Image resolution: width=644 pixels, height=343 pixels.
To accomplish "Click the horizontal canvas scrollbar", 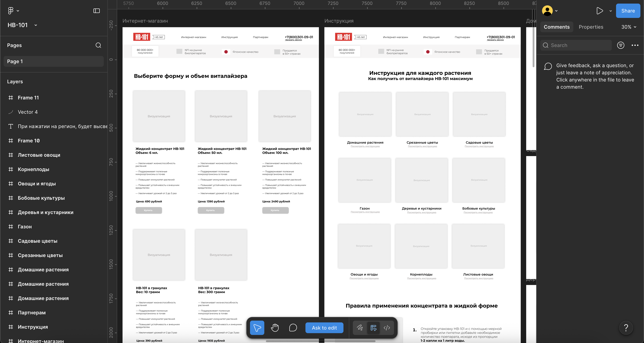I will click(x=320, y=341).
